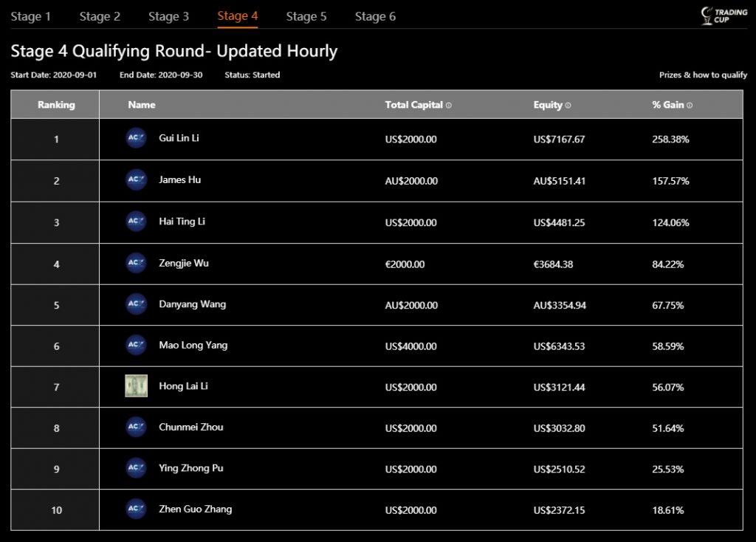The height and width of the screenshot is (542, 756).
Task: Click James Hu's avatar icon
Action: point(136,180)
